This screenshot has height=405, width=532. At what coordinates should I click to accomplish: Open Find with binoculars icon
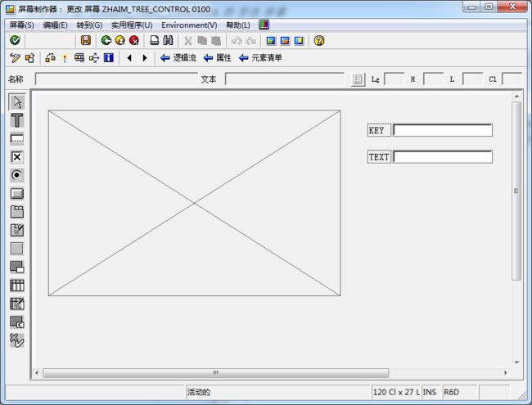(168, 41)
